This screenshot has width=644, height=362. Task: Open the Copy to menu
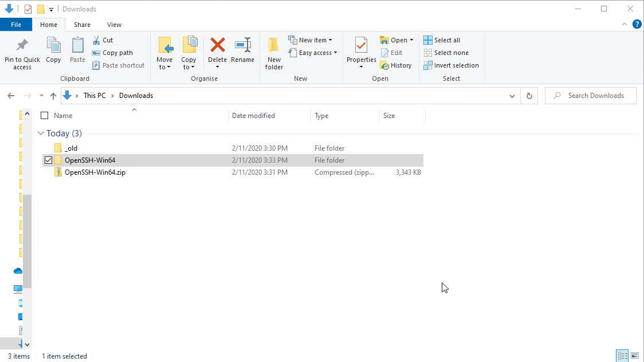click(x=189, y=53)
